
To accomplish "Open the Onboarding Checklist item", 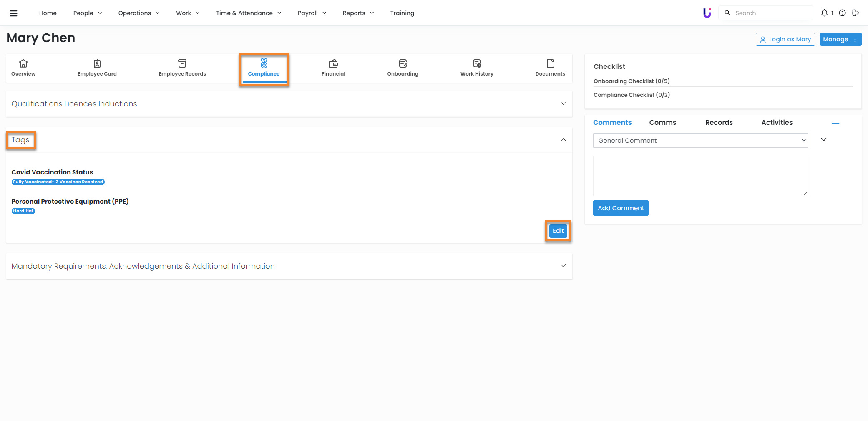I will (x=631, y=81).
